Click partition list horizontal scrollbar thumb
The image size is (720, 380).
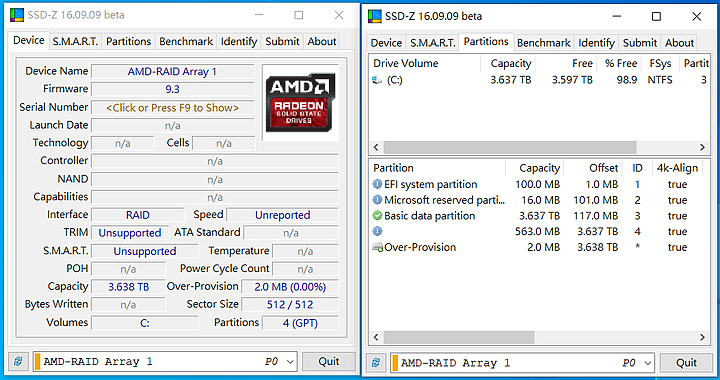tap(459, 337)
